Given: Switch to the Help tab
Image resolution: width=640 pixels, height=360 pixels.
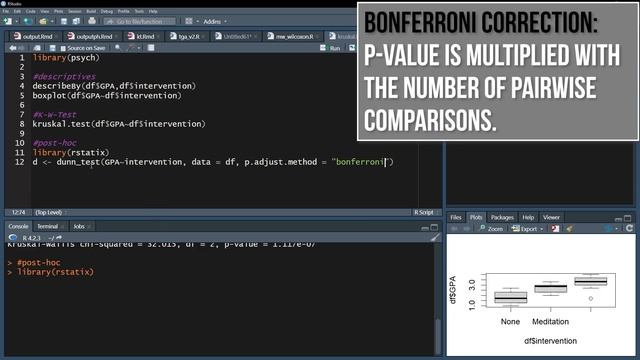Looking at the screenshot, I should click(x=528, y=217).
